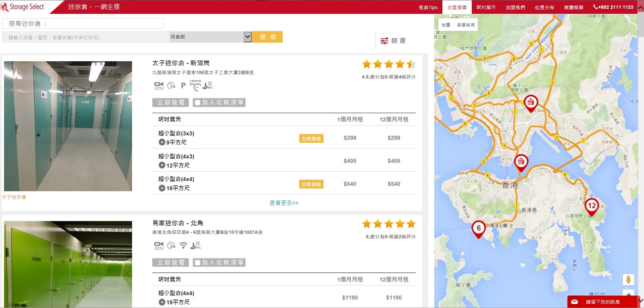Check 加入比較清單 for 易家迷你倉

click(198, 263)
